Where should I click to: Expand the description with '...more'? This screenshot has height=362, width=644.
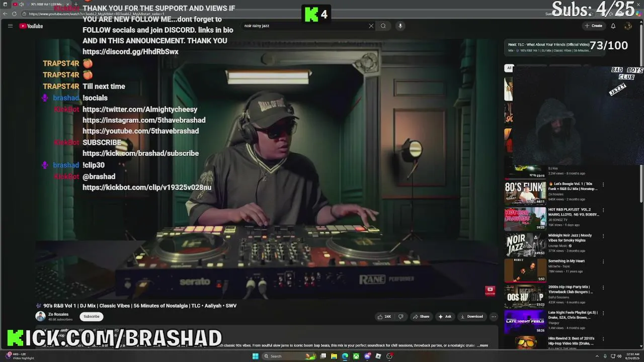[x=484, y=345]
